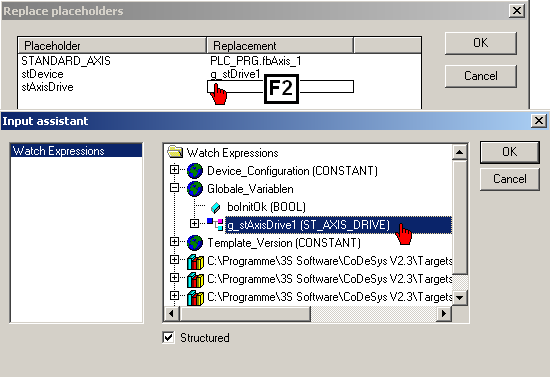Click the tree scroll right arrow
Image resolution: width=553 pixels, height=377 pixels.
pyautogui.click(x=444, y=313)
